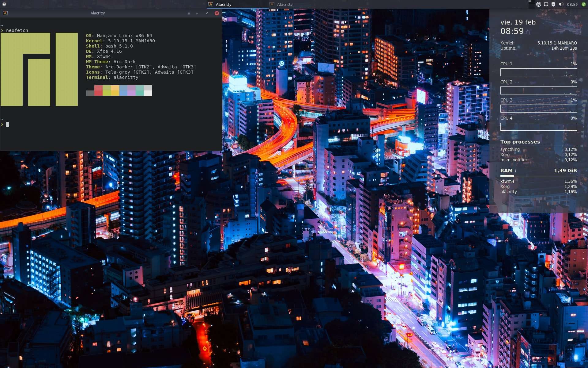Screen dimensions: 588x368
Task: Roll up the Alacritty window with shade button
Action: 189,13
